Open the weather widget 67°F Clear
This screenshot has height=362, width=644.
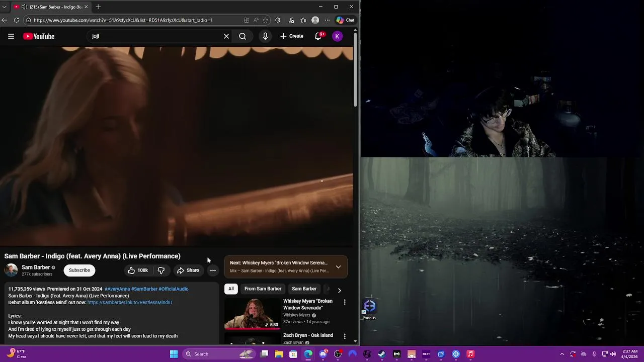click(15, 354)
